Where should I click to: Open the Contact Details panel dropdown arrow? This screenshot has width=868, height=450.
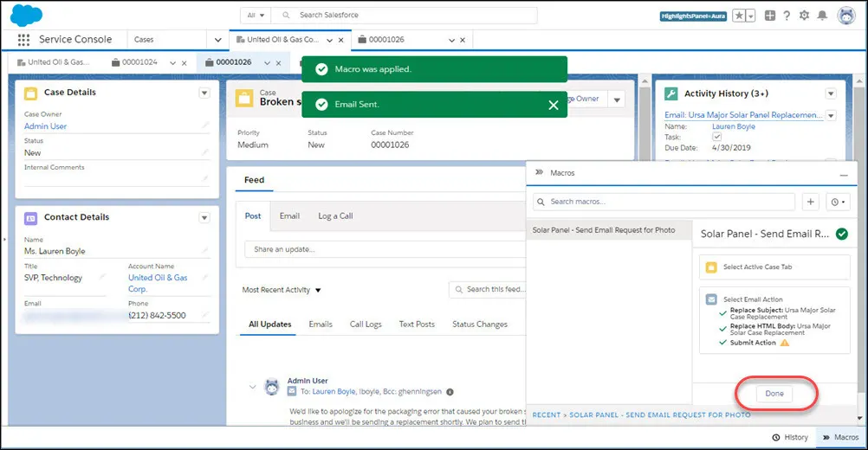point(204,218)
